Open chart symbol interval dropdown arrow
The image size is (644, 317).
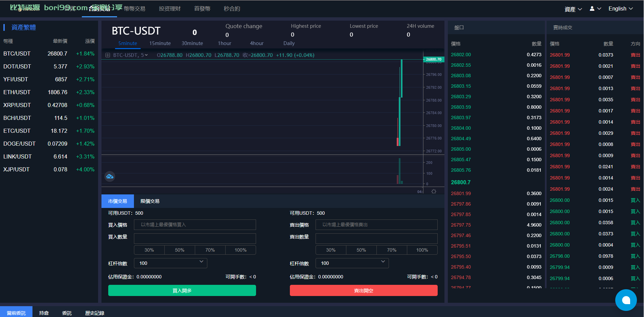pyautogui.click(x=146, y=55)
